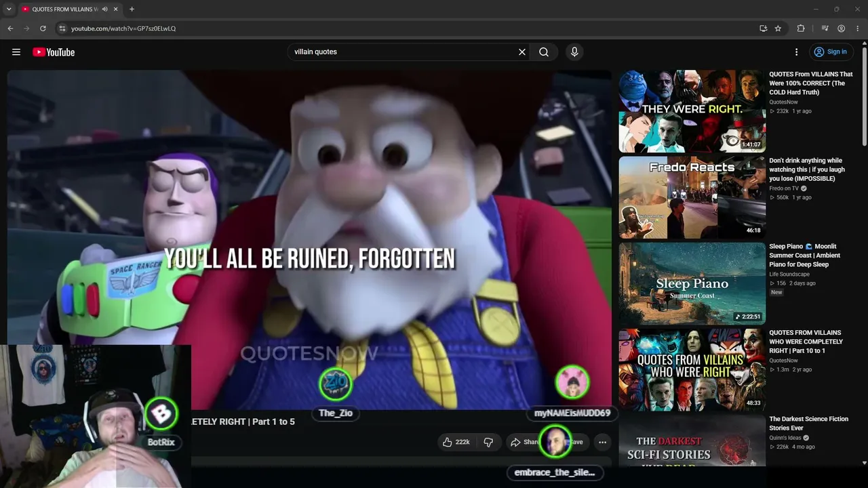Screen dimensions: 868x488
Task: Open the Share dialog for video
Action: pyautogui.click(x=524, y=442)
